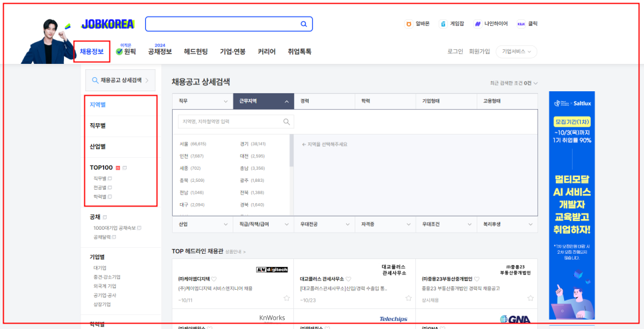The height and width of the screenshot is (329, 644).
Task: Open 공채달력 link in sidebar
Action: (x=102, y=236)
